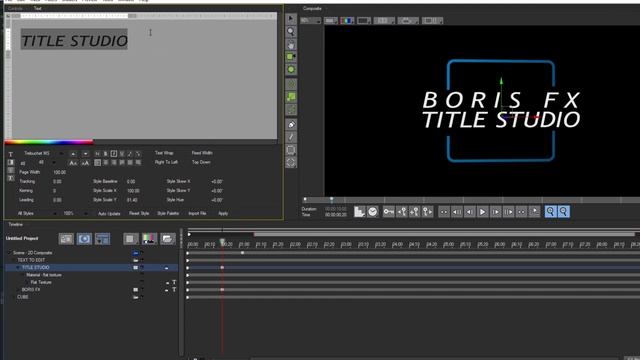Collapse Scene 2D Composite track
640x360 pixels.
point(9,253)
